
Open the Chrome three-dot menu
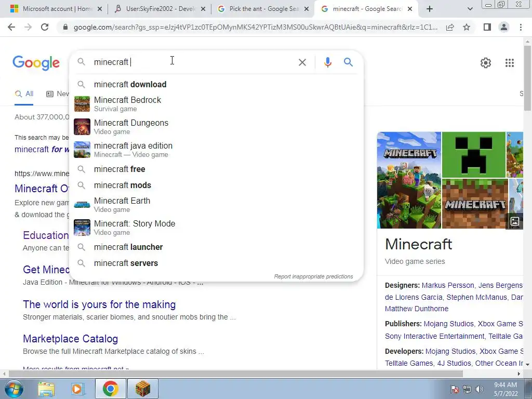[521, 27]
